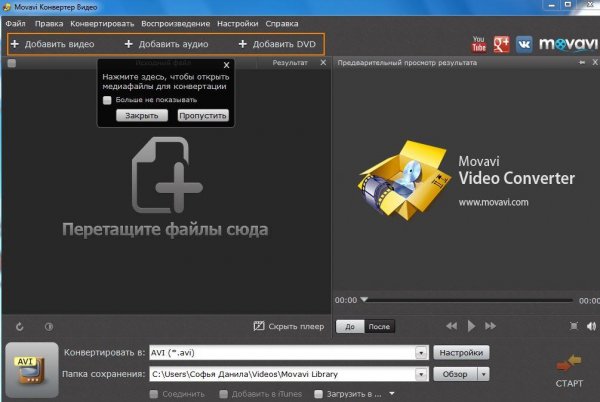Click Скрыть плеер to hide player
Image resolution: width=600 pixels, height=402 pixels.
pyautogui.click(x=289, y=326)
